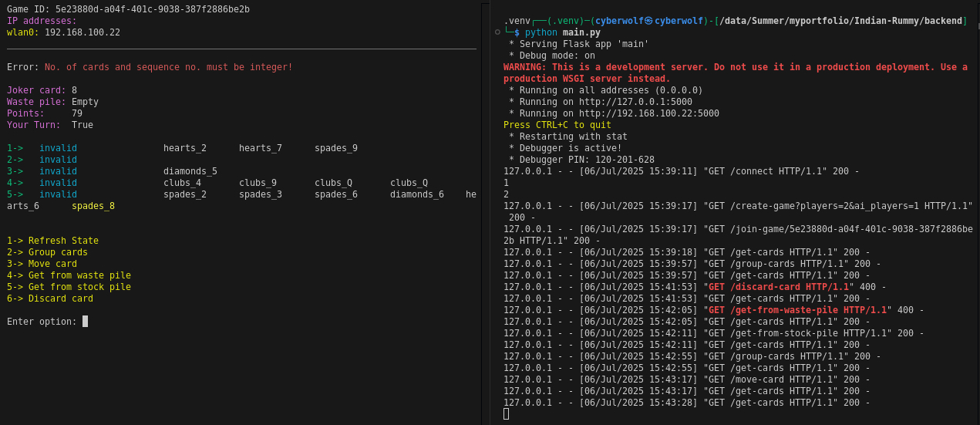Open the http://127.0.0.1:5000 server link

tap(631, 102)
